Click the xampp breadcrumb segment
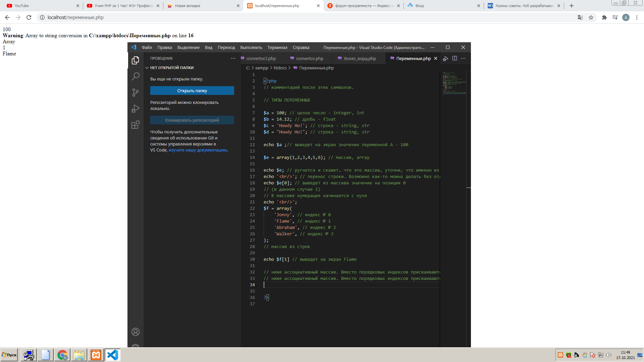Image resolution: width=644 pixels, height=362 pixels. point(262,68)
